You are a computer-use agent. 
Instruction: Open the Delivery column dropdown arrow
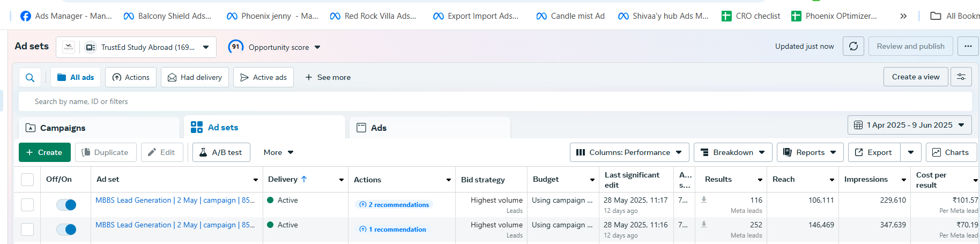click(x=341, y=180)
